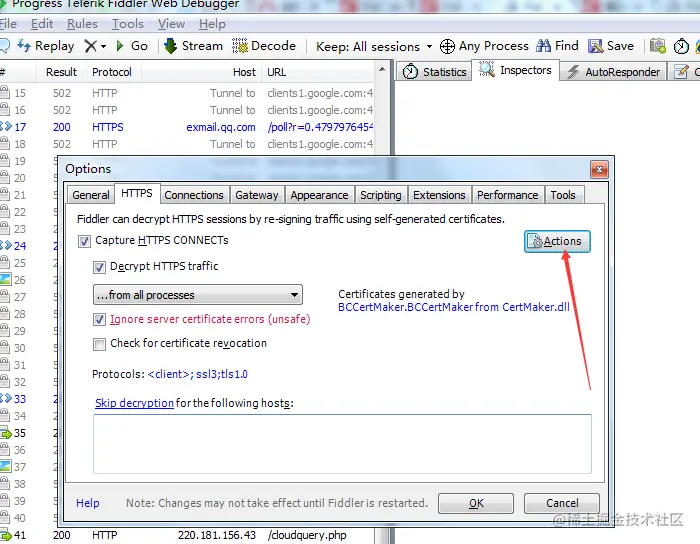Open the View menu
This screenshot has height=544, width=700.
pyautogui.click(x=171, y=24)
